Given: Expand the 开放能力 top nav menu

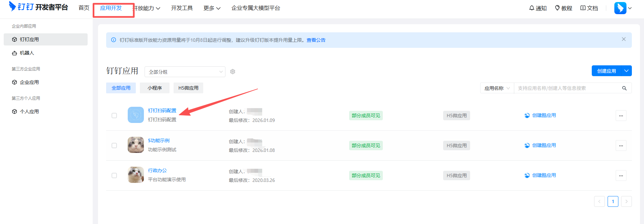Looking at the screenshot, I should (x=147, y=8).
